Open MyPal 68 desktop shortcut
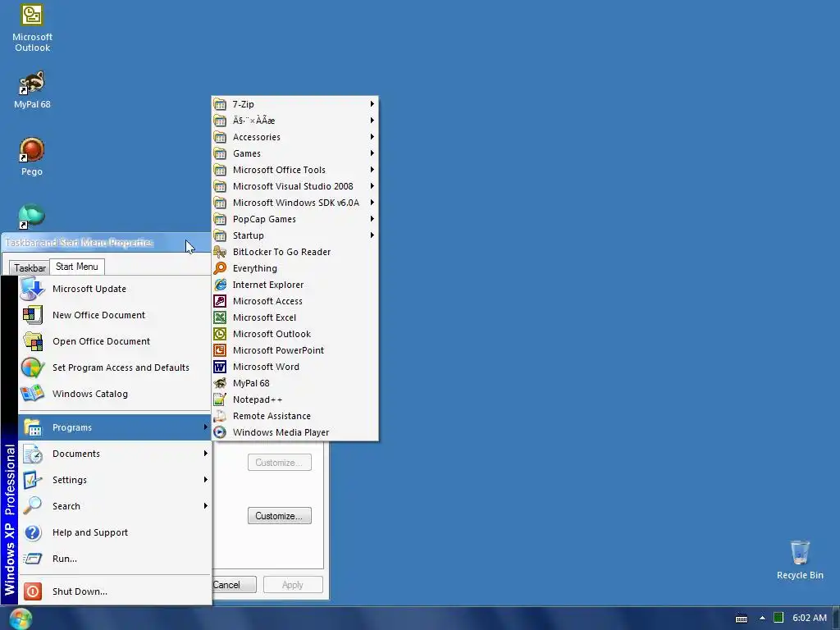 pyautogui.click(x=32, y=90)
